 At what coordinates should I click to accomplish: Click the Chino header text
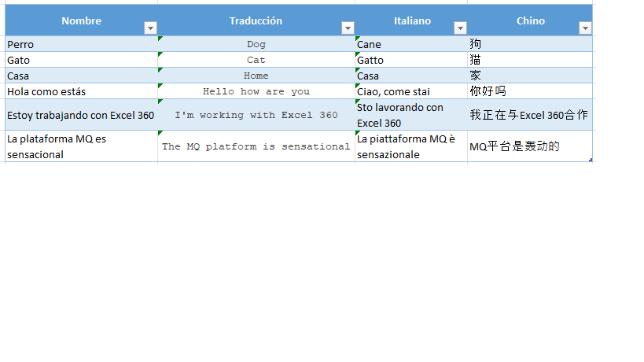(x=530, y=20)
